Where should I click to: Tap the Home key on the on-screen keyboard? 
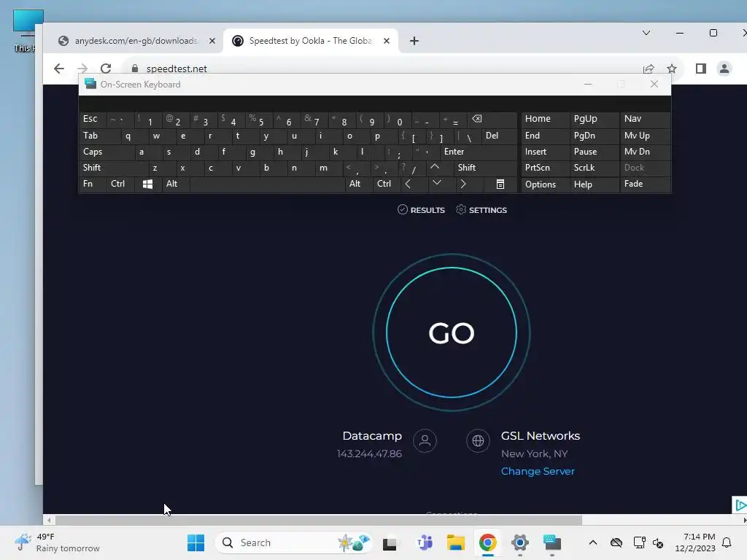tap(545, 119)
